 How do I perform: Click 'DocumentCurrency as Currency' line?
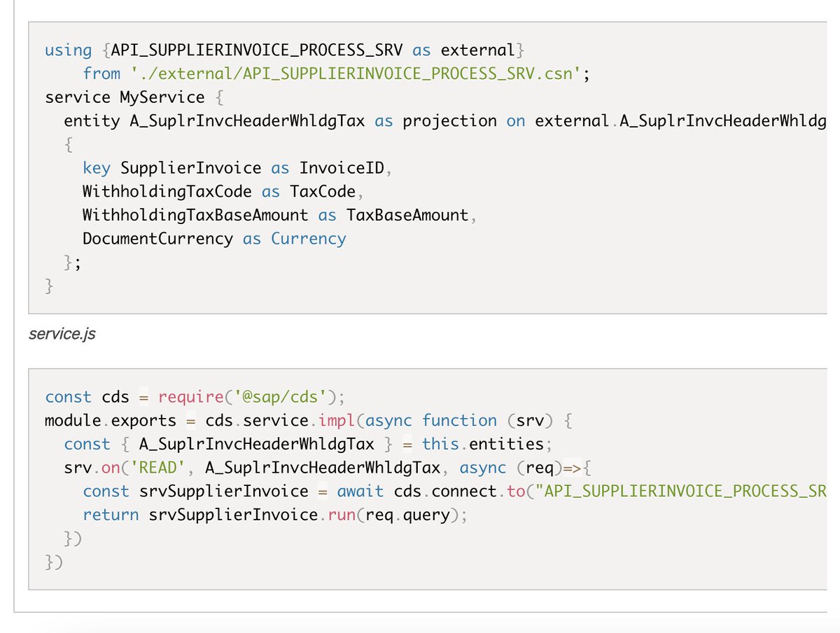(214, 239)
